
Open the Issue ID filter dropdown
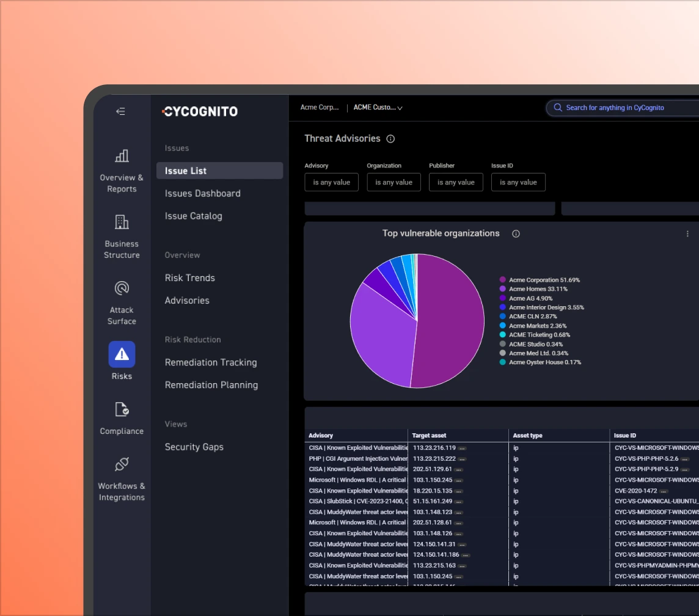518,182
